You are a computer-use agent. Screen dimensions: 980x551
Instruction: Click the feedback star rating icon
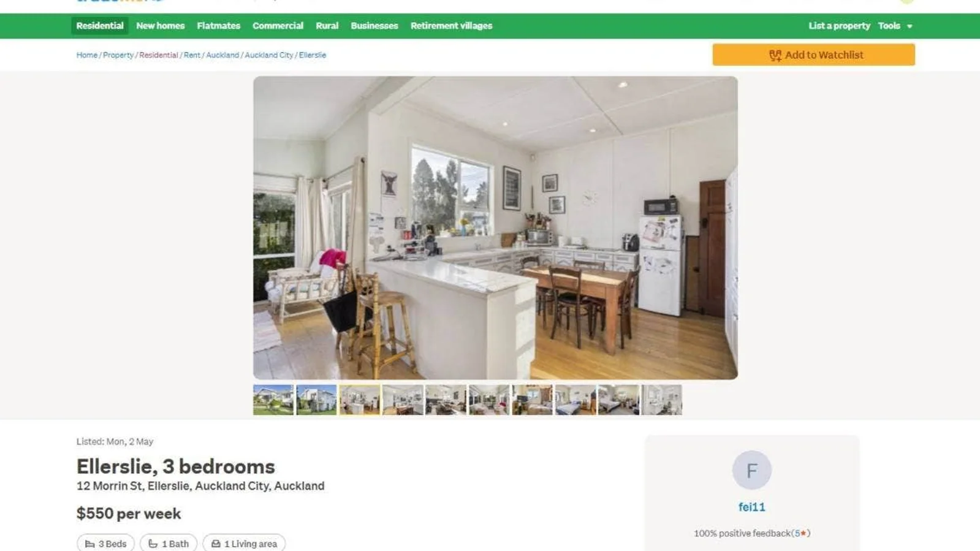pyautogui.click(x=803, y=533)
